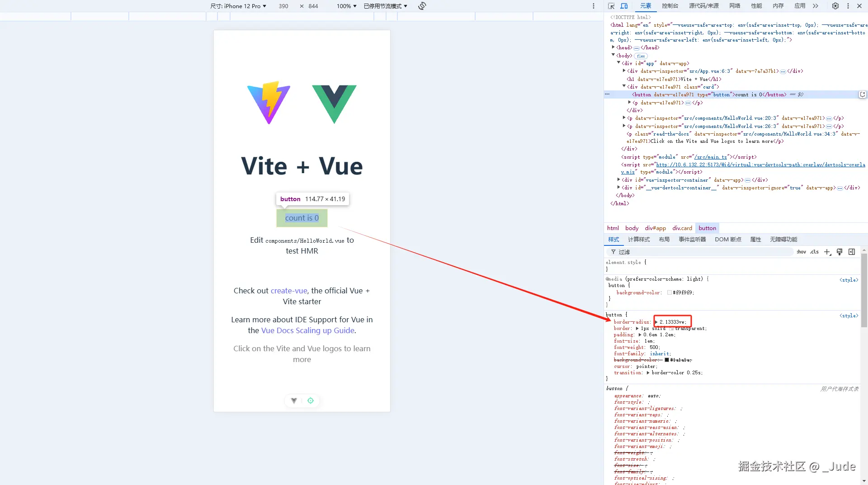Open the transparent border color swatch
This screenshot has width=868, height=485.
tap(671, 329)
